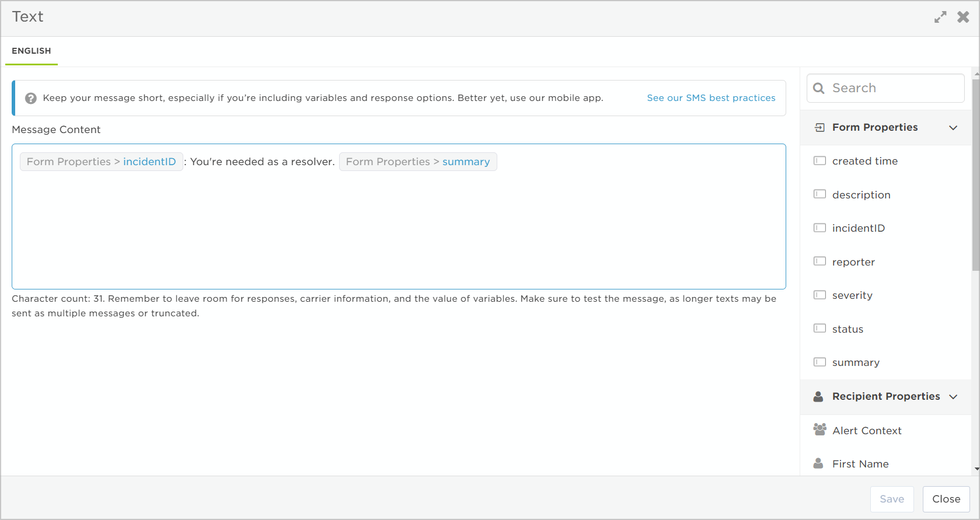Click the Character count notice text
The image size is (980, 520).
[394, 306]
